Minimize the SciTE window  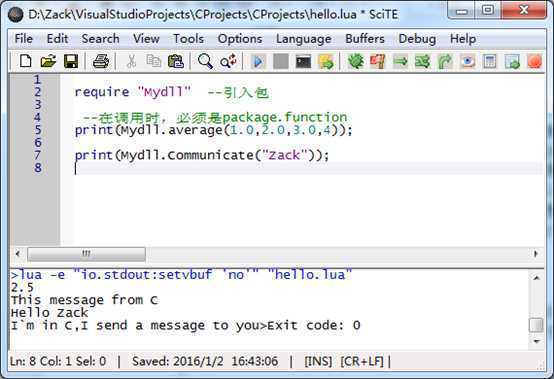pyautogui.click(x=461, y=11)
